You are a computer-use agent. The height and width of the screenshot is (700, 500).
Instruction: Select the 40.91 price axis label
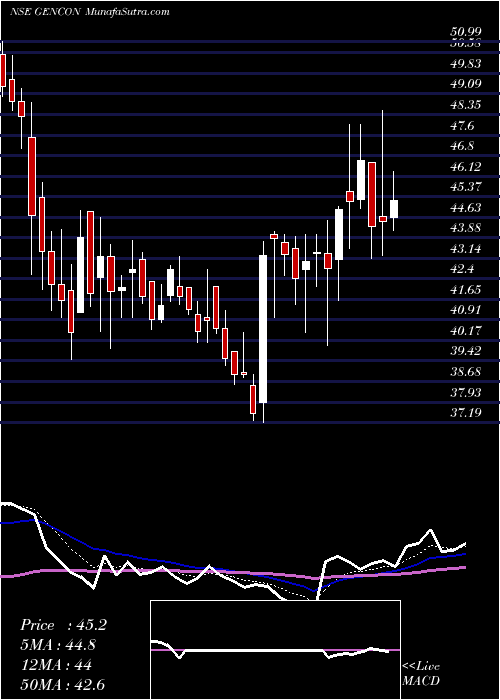coord(465,310)
